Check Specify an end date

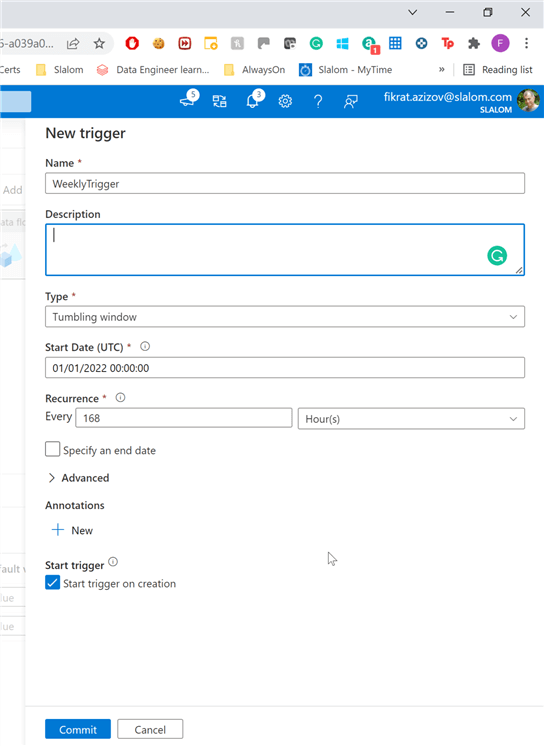[53, 449]
